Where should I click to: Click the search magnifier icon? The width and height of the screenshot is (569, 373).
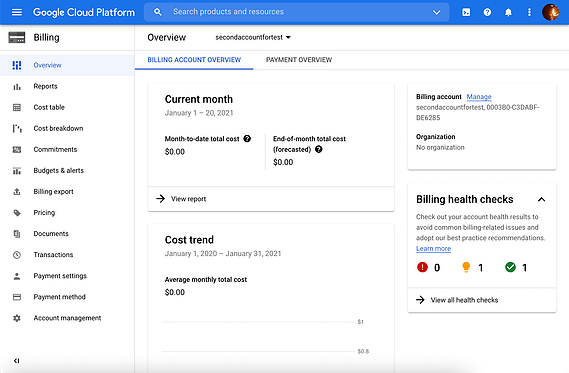point(157,12)
